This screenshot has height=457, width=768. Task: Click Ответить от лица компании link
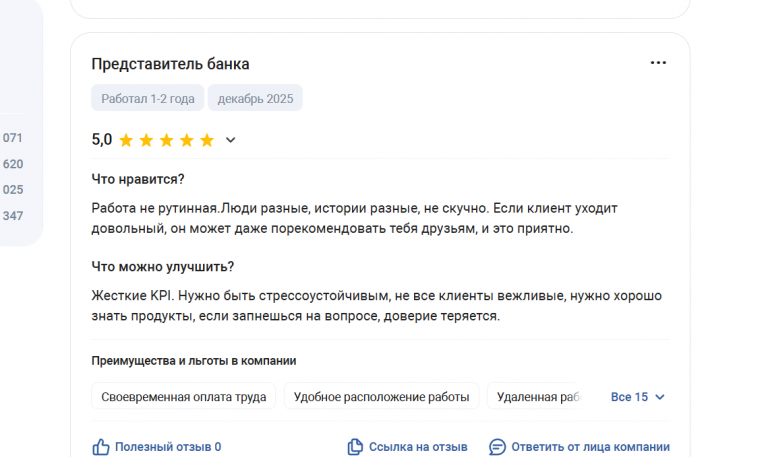point(590,447)
